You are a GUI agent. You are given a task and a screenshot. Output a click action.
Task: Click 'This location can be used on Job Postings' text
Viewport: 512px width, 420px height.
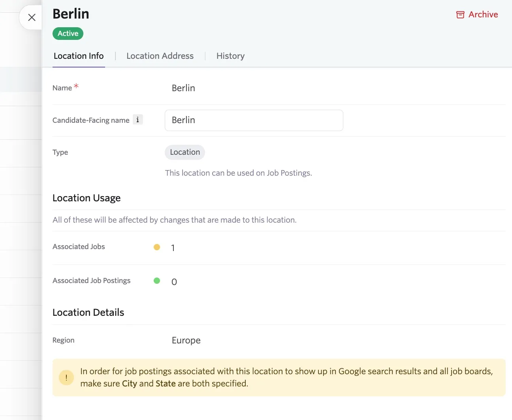[x=238, y=173]
